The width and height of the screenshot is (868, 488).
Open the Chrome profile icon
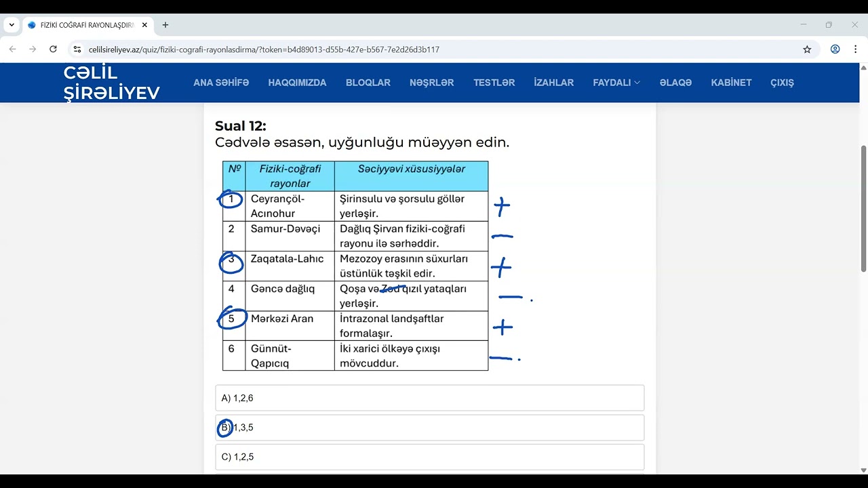tap(835, 49)
